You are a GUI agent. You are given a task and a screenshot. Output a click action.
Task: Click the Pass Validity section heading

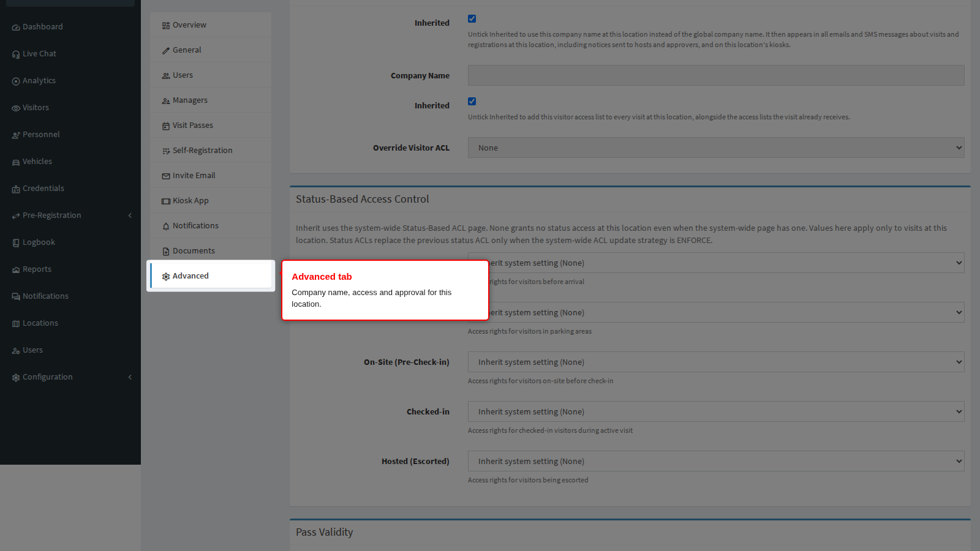(x=325, y=532)
